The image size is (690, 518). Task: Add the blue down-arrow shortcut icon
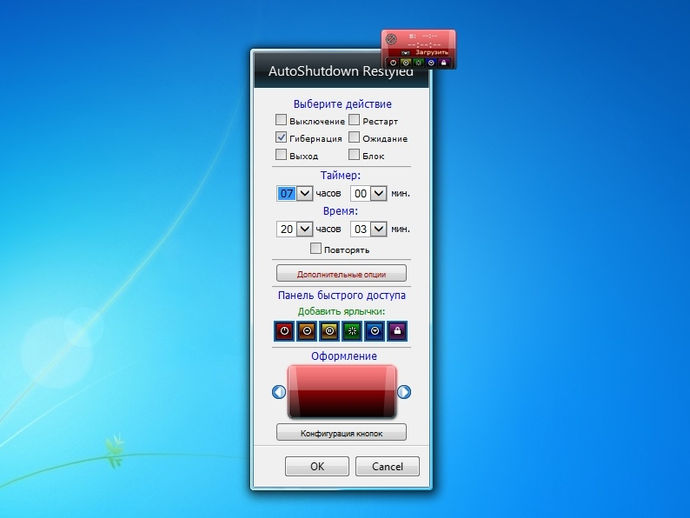(x=374, y=331)
